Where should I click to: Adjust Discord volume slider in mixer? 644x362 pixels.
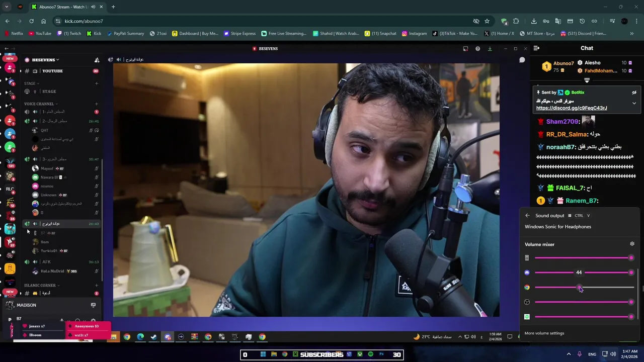(x=584, y=273)
